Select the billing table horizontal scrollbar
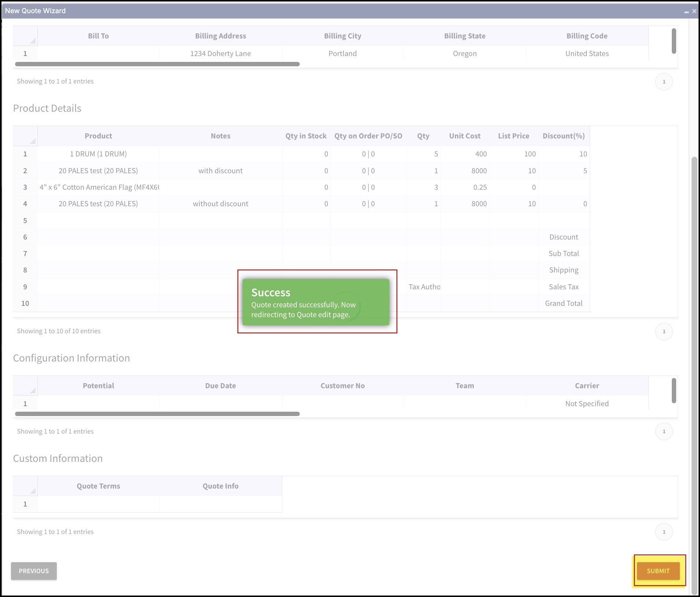Image resolution: width=700 pixels, height=597 pixels. coord(157,64)
